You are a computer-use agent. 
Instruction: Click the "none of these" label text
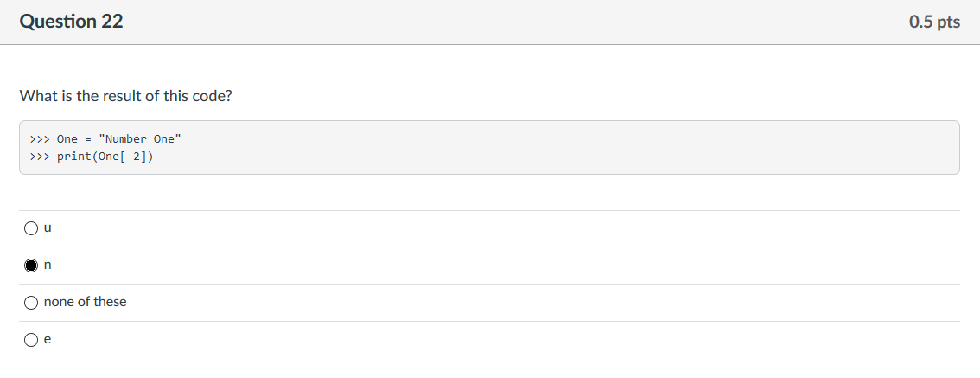click(x=85, y=302)
